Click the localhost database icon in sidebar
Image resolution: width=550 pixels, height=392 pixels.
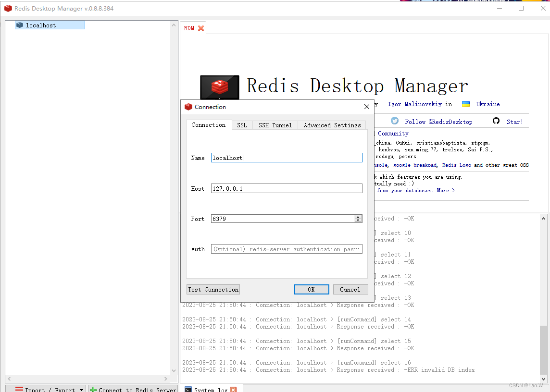[x=20, y=25]
